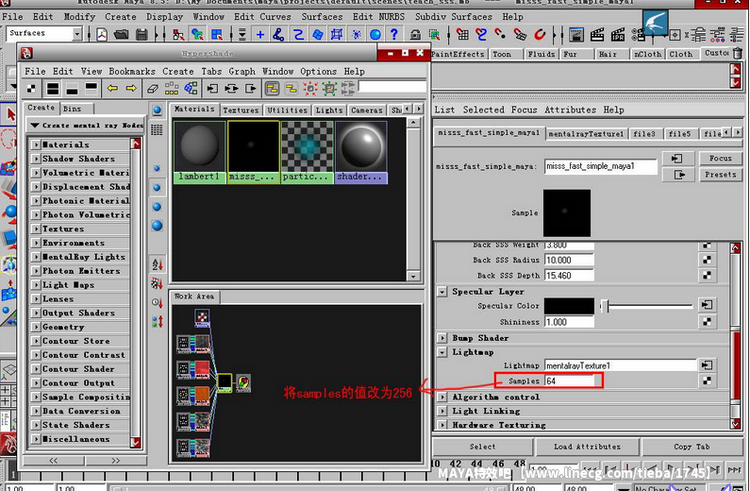Click the Specular Color slider handle
The image size is (750, 491).
[605, 306]
